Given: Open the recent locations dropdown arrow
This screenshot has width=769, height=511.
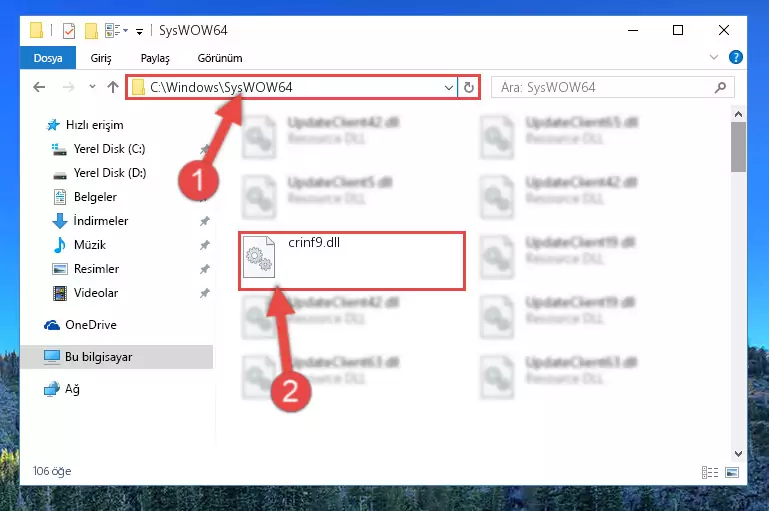Looking at the screenshot, I should 92,87.
